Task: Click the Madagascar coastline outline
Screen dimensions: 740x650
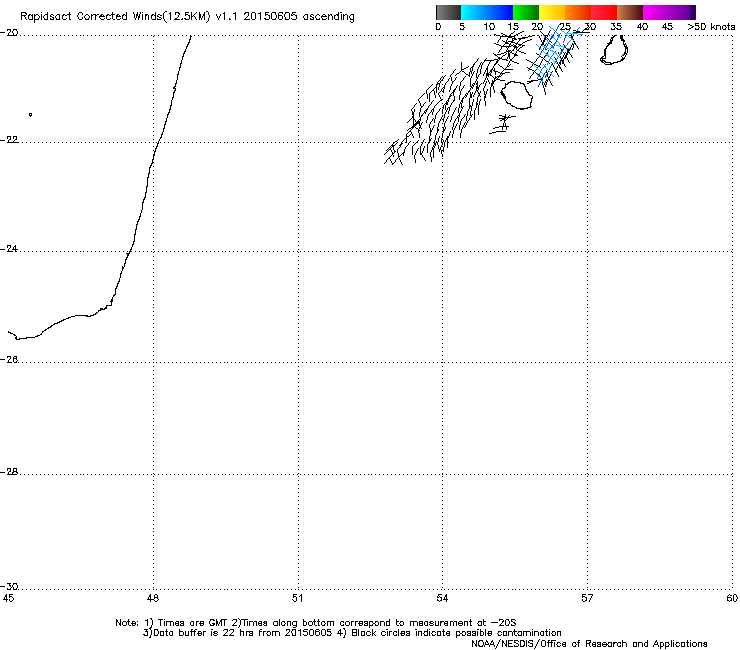Action: (x=99, y=187)
